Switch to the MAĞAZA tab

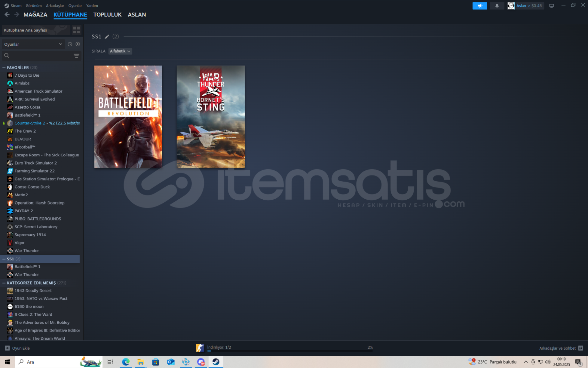(35, 15)
